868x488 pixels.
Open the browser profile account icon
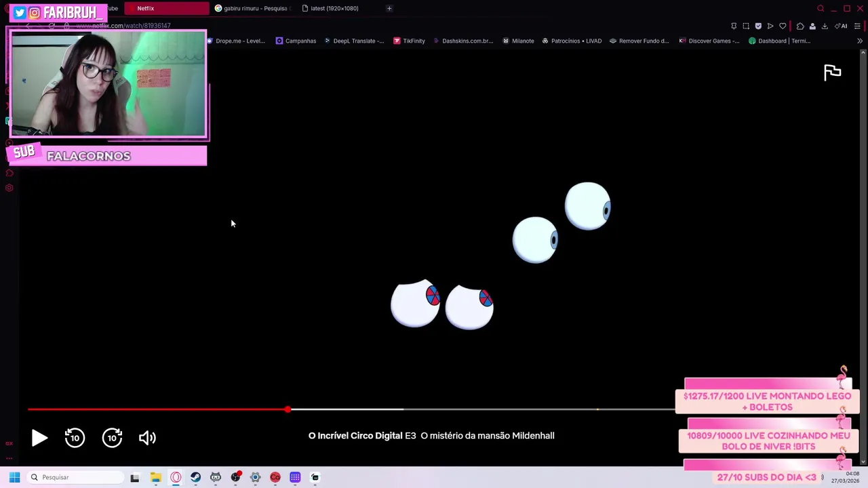coord(812,26)
